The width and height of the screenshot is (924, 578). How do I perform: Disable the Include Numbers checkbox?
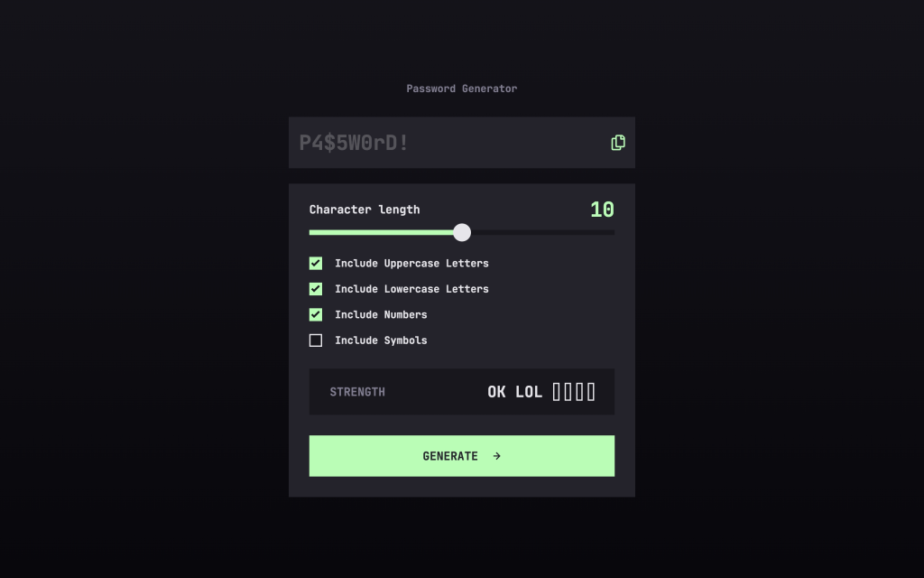point(316,314)
